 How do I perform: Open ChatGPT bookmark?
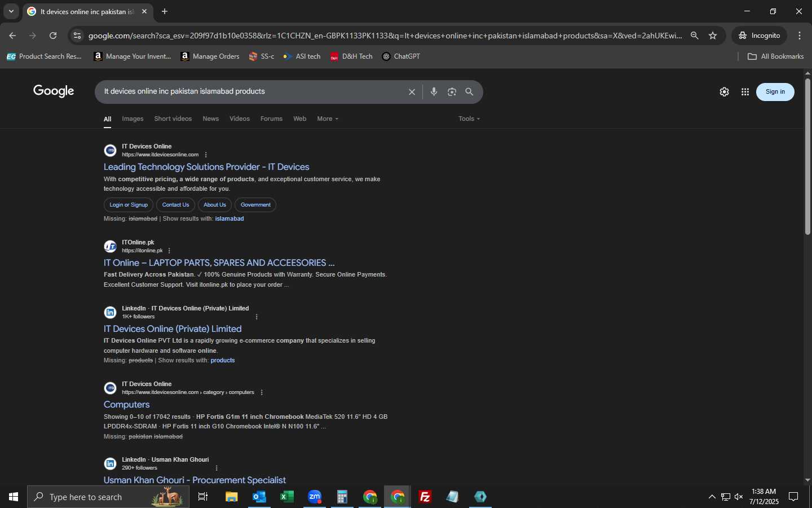tap(401, 56)
